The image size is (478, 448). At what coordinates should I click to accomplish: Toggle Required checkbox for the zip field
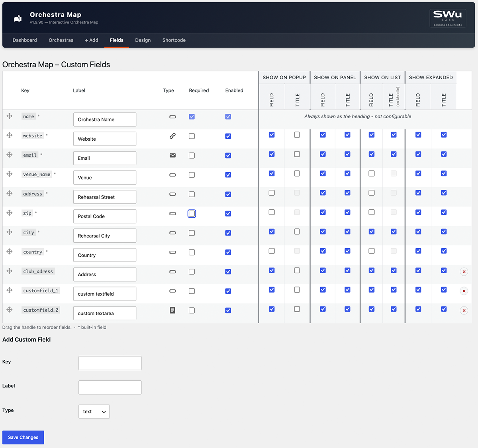[x=192, y=214]
